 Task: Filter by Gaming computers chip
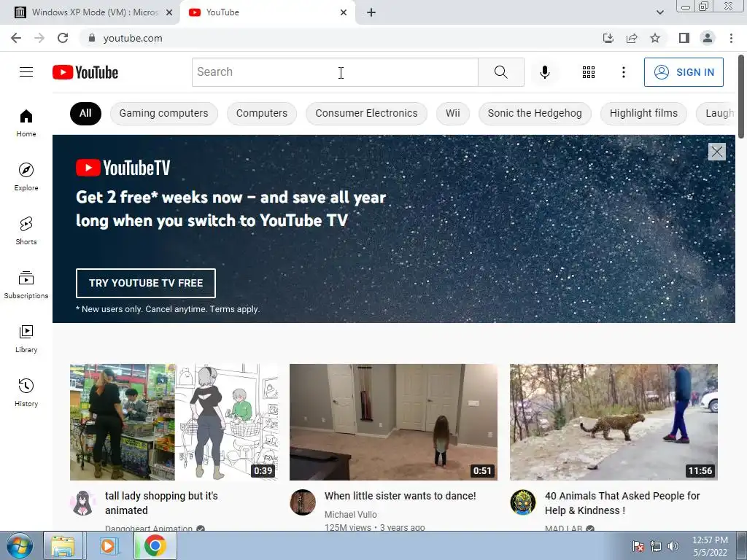(x=163, y=113)
